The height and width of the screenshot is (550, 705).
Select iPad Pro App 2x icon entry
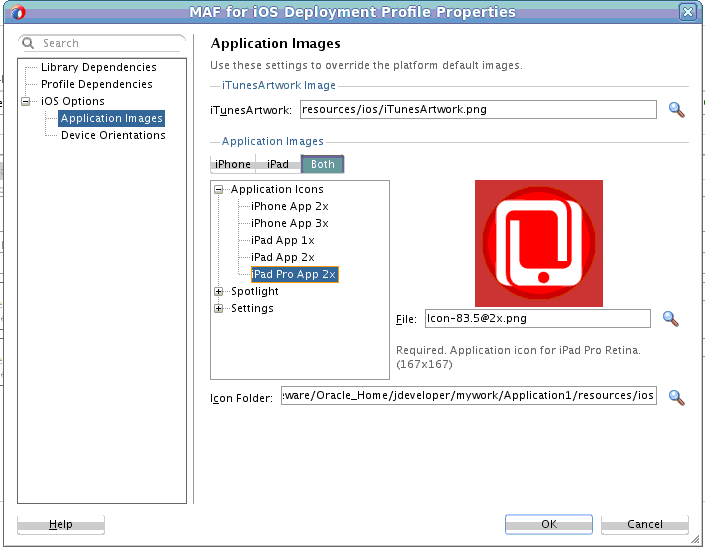(x=294, y=274)
